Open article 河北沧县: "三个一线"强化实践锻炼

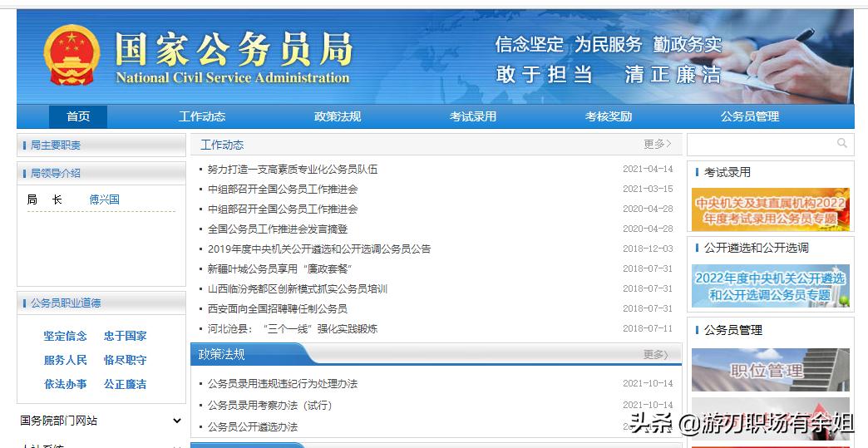[293, 328]
